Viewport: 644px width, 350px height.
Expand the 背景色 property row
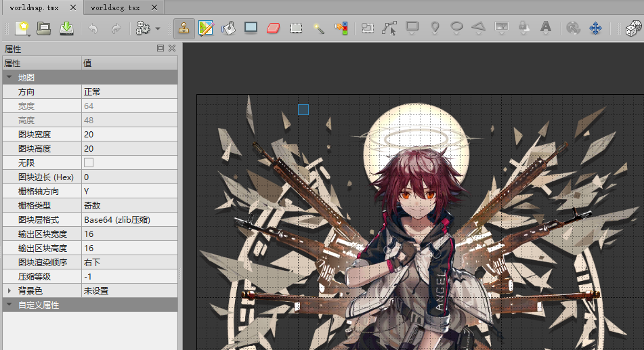tap(9, 290)
